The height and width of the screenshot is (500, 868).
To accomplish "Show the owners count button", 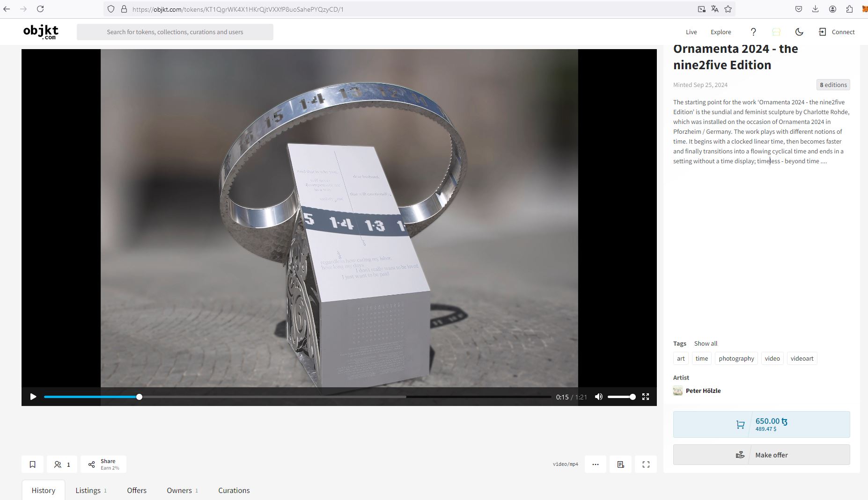I will (62, 464).
